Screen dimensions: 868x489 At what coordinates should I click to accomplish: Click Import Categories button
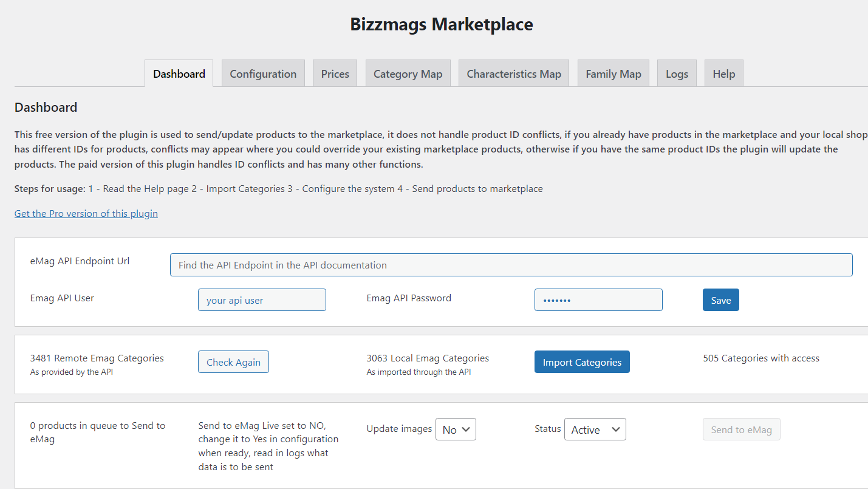[x=582, y=362]
